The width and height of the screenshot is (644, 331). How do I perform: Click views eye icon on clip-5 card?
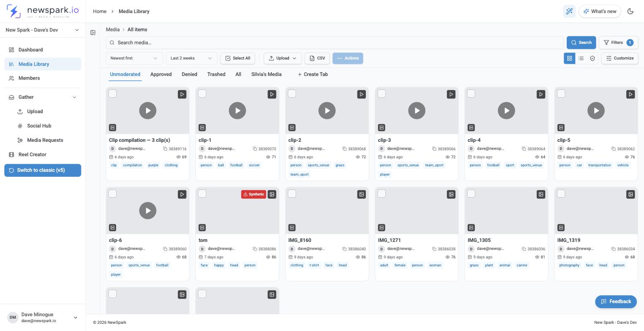(x=627, y=157)
